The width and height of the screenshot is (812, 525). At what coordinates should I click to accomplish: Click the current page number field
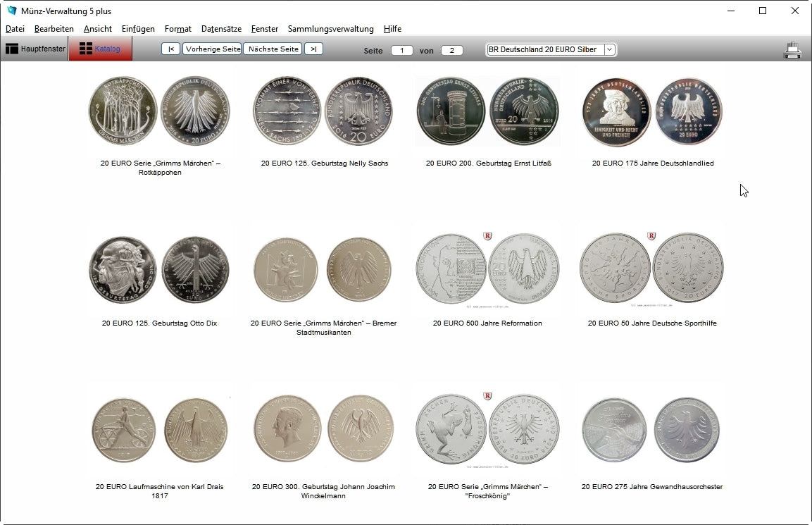402,50
